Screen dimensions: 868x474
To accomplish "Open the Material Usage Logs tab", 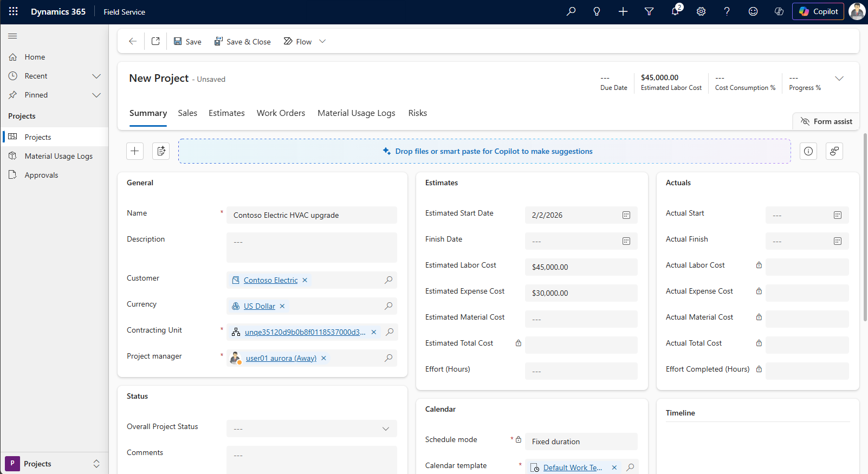I will click(x=357, y=113).
